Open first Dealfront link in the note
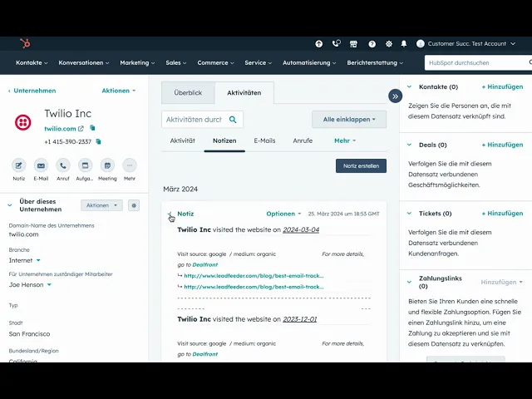Image resolution: width=532 pixels, height=399 pixels. coord(205,264)
